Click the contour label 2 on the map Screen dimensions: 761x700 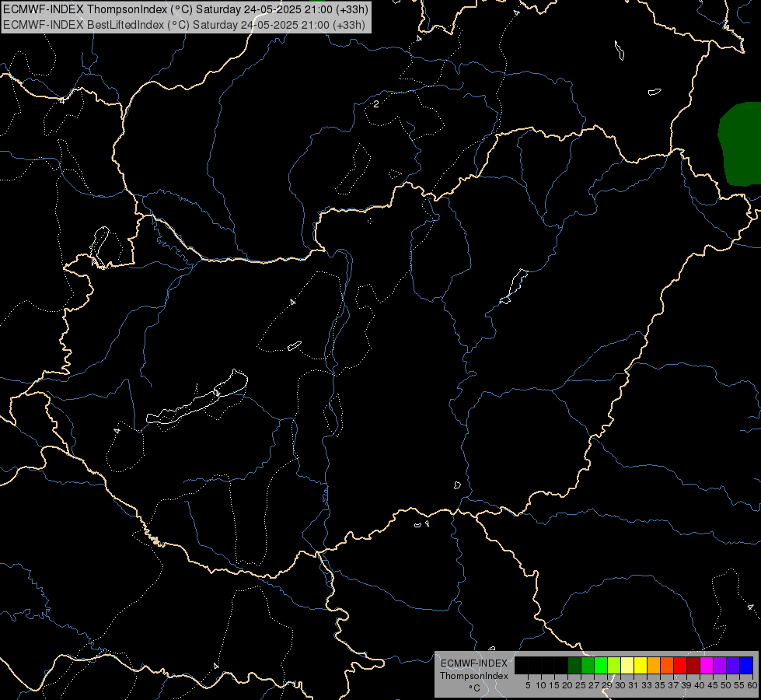tap(376, 104)
